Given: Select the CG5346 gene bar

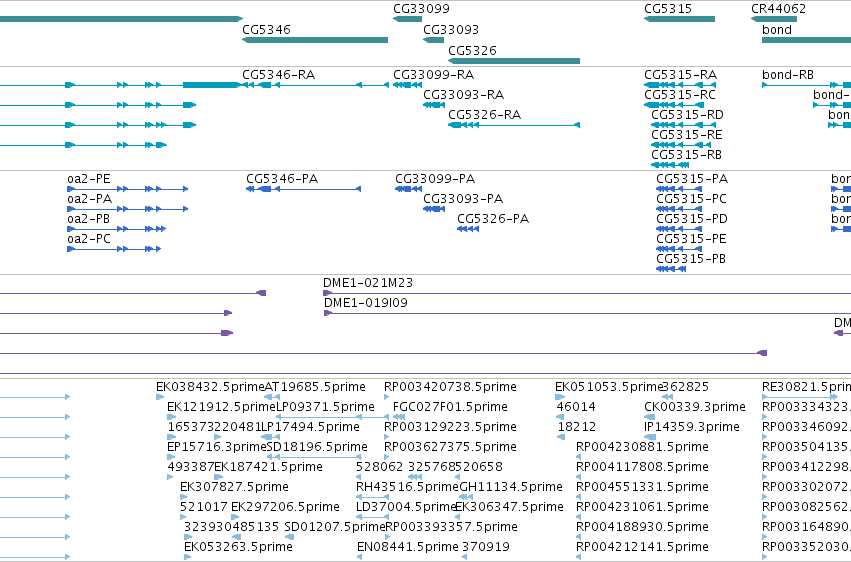Looking at the screenshot, I should [x=315, y=40].
